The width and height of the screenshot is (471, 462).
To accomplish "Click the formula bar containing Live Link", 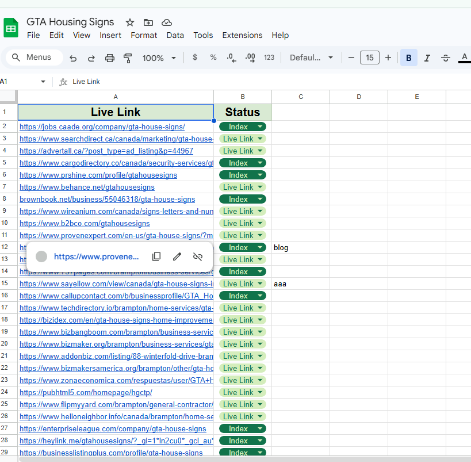I will point(270,82).
